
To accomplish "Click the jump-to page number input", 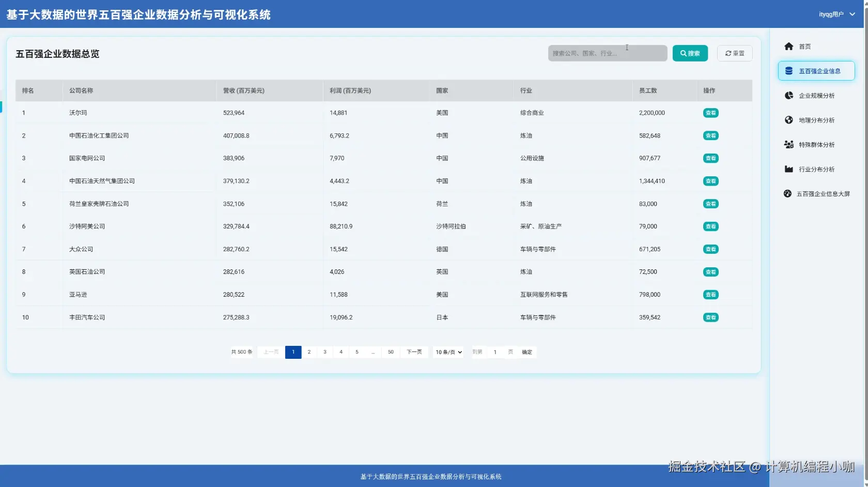I will (495, 352).
